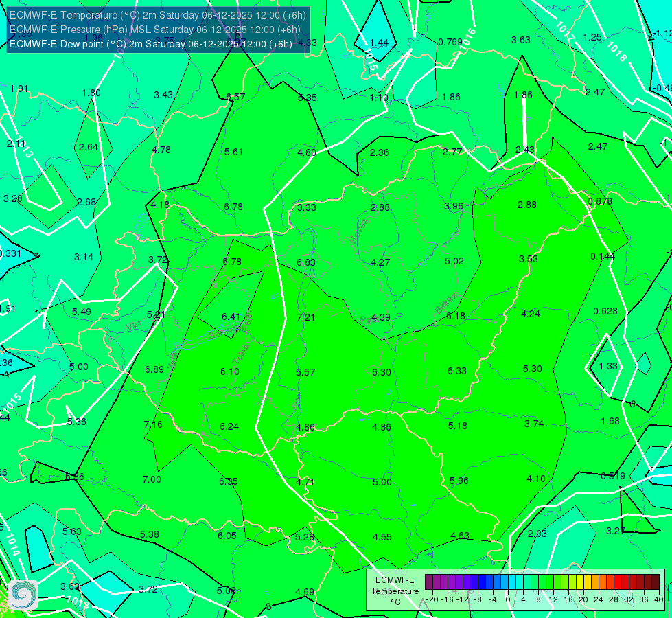
Task: Pick the dark maroon swatch at 40
Action: [656, 582]
